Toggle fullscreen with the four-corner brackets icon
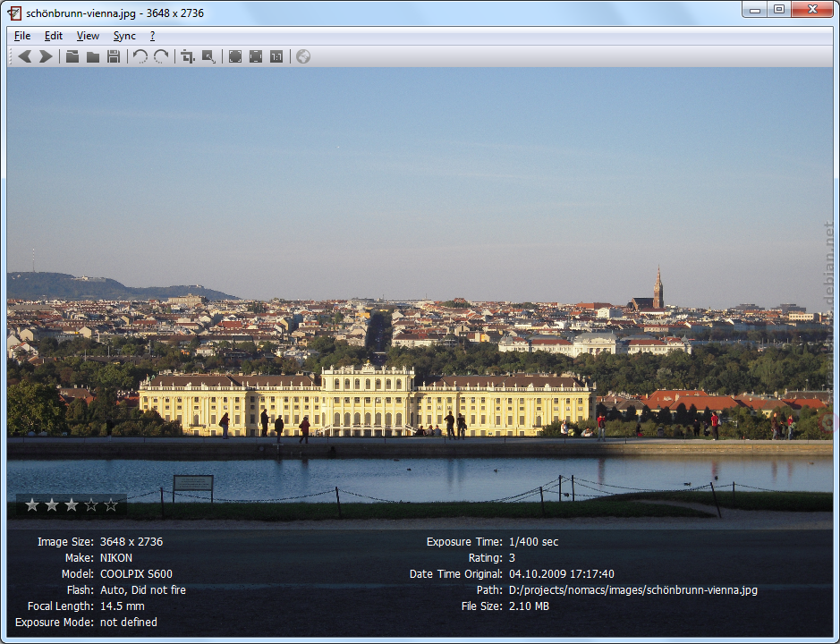The image size is (840, 644). (235, 56)
